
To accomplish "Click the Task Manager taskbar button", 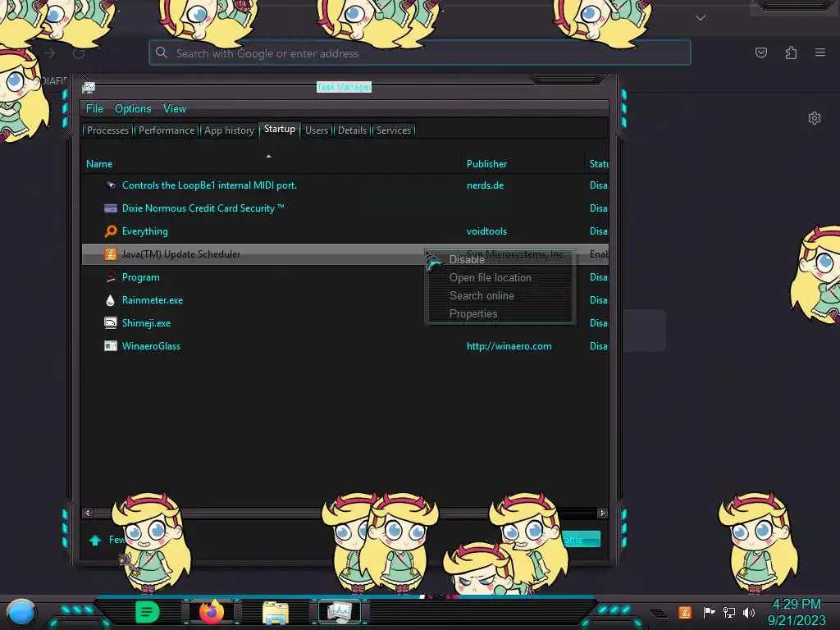I will coord(340,612).
